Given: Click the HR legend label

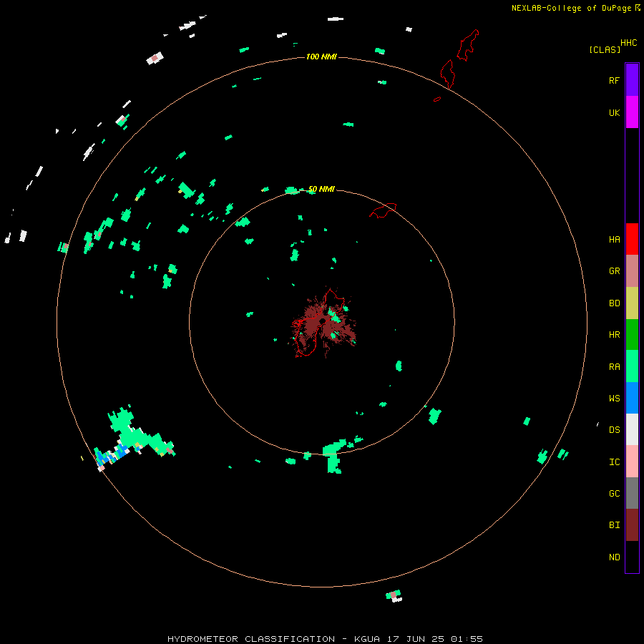Looking at the screenshot, I should (x=614, y=335).
